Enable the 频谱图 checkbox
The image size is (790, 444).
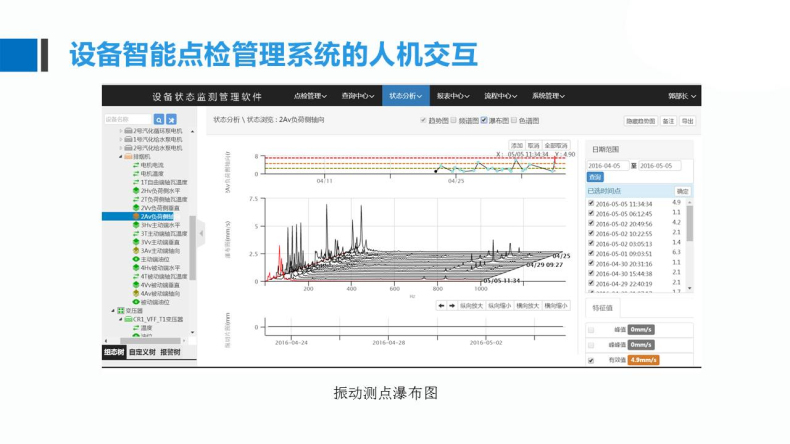tap(453, 120)
